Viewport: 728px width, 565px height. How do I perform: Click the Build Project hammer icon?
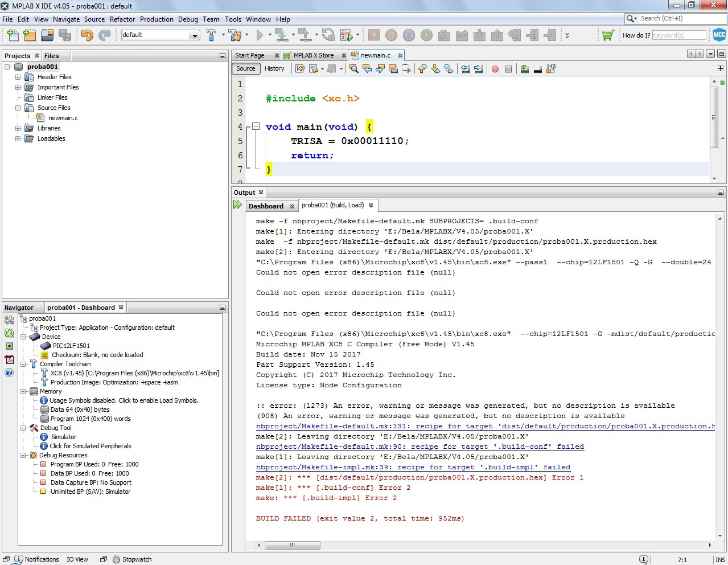pos(211,35)
